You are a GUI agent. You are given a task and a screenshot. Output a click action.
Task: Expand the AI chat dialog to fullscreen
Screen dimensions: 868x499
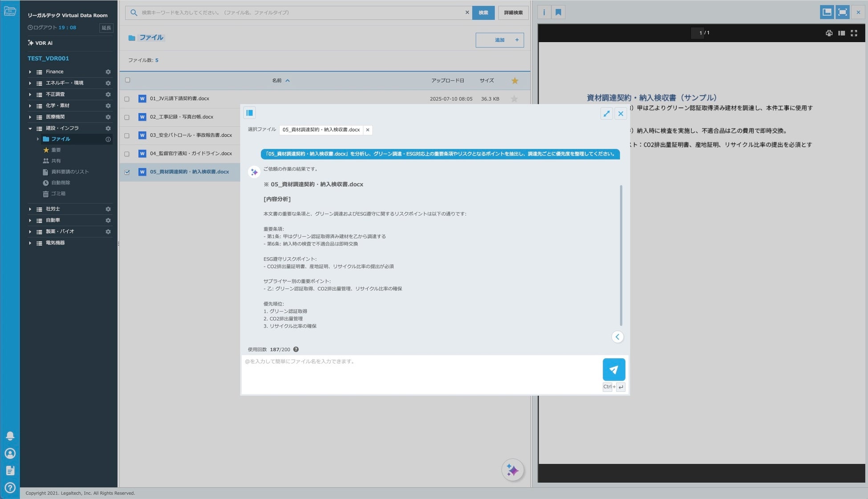click(x=606, y=114)
